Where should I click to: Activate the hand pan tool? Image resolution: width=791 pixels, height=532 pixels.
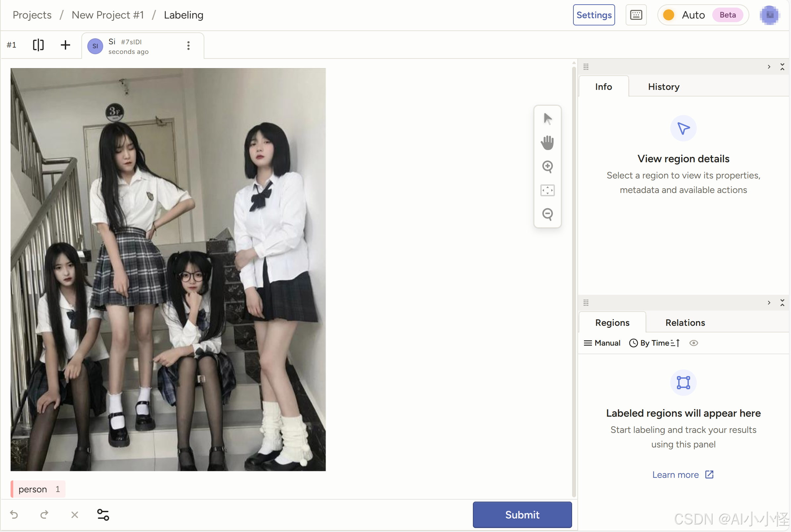547,142
